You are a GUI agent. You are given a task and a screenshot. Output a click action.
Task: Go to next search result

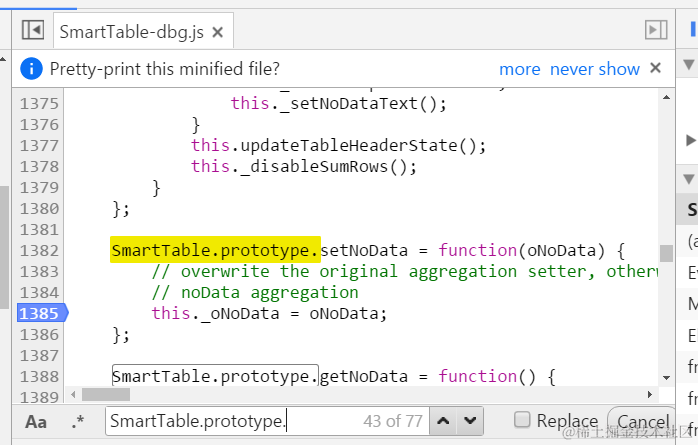pos(470,421)
